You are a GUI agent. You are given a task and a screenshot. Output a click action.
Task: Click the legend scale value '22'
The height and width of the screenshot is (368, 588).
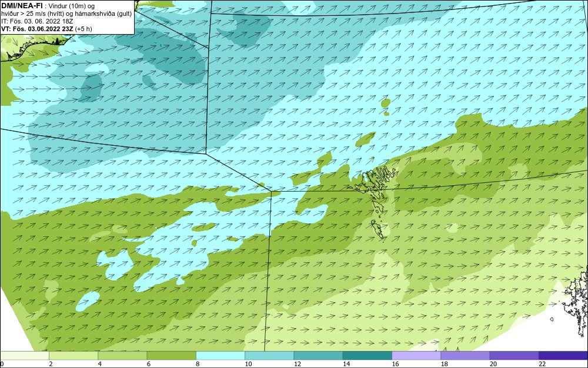point(542,364)
